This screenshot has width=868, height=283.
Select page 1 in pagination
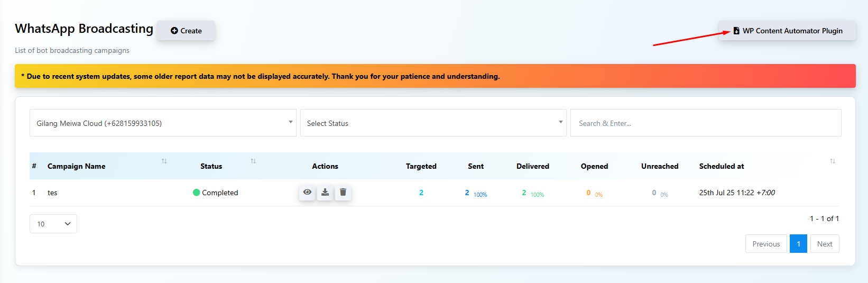point(798,244)
